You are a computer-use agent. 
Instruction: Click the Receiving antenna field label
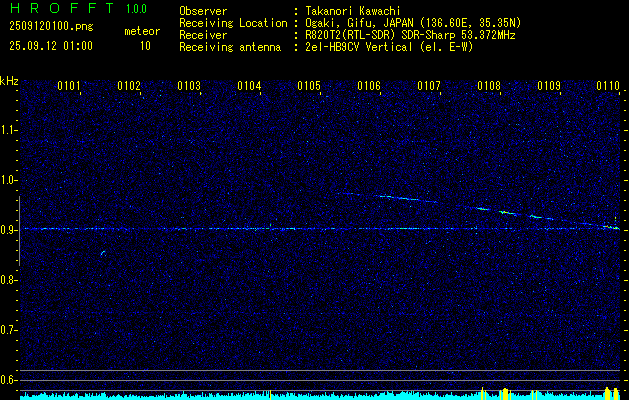click(x=230, y=47)
